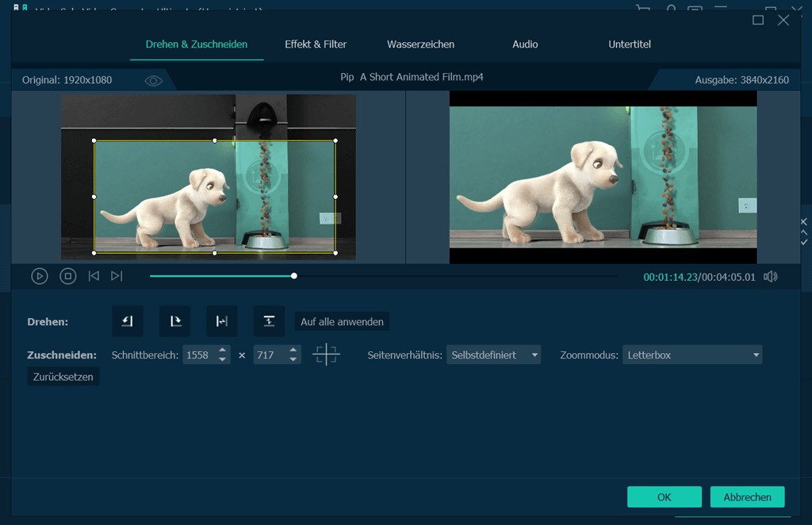Viewport: 812px width, 525px height.
Task: Confirm with the OK button
Action: pos(665,497)
